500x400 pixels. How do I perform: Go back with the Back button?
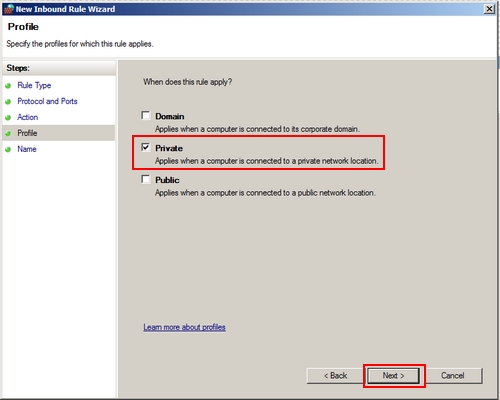pyautogui.click(x=336, y=376)
